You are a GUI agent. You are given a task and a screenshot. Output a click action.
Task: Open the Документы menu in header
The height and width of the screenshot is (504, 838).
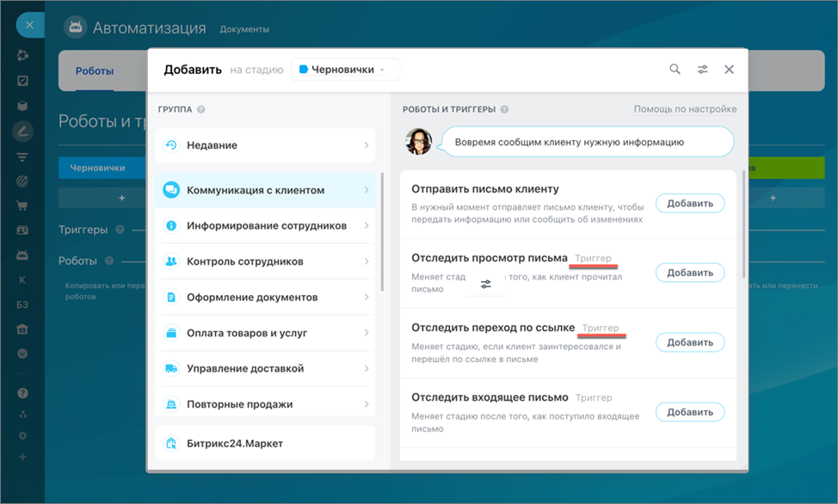(243, 28)
